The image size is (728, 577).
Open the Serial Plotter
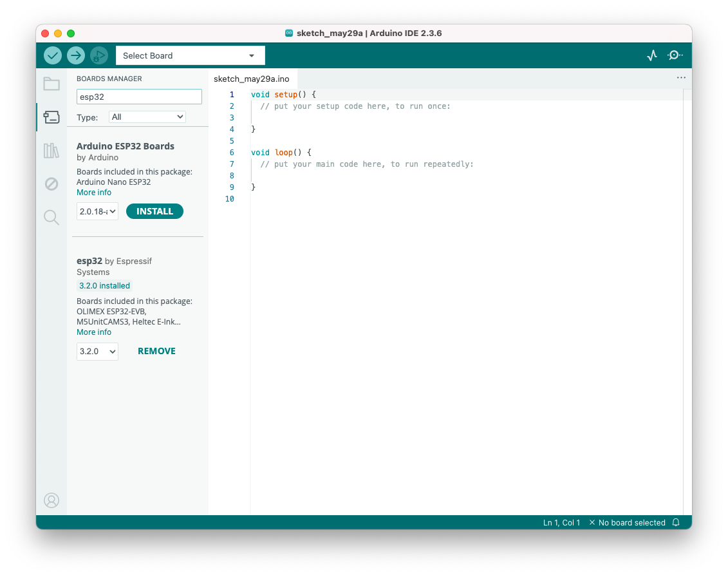point(652,56)
